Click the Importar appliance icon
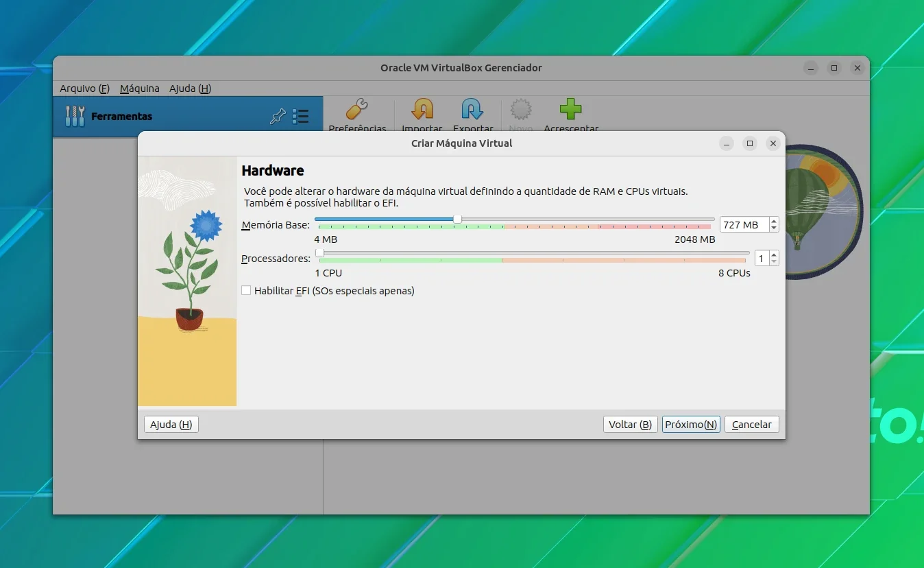Viewport: 924px width, 568px height. pos(422,110)
